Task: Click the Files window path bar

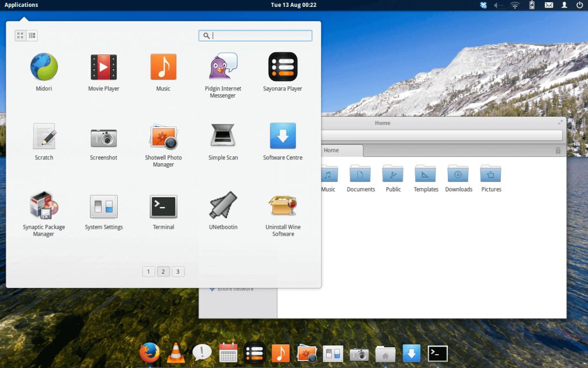Action: (442, 135)
